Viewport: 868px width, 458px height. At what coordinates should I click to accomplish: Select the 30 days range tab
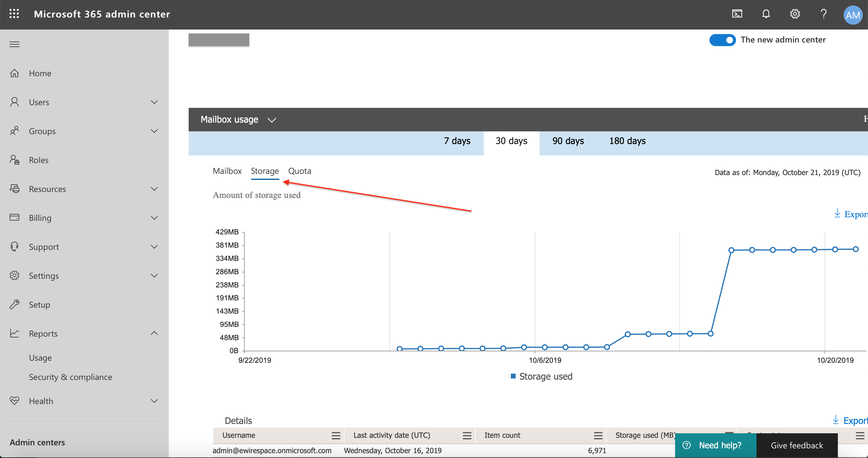pos(511,143)
